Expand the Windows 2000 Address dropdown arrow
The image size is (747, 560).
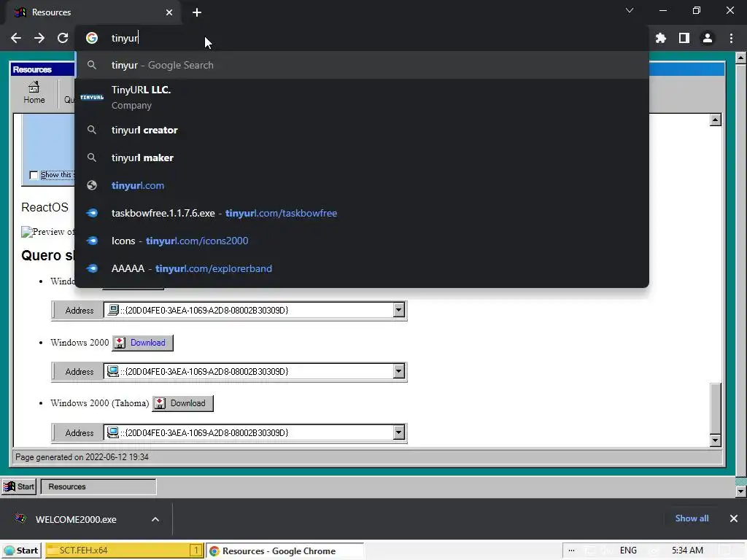click(399, 371)
